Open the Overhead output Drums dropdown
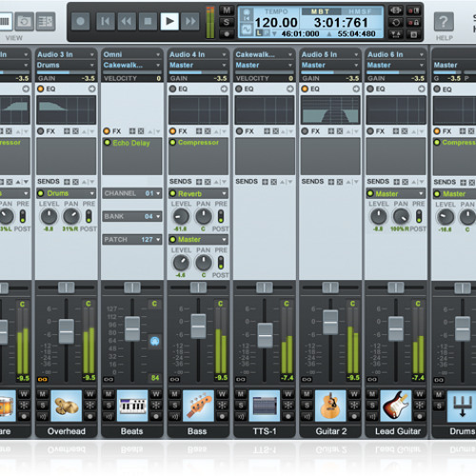Screen dimensions: 476x476 tap(66, 65)
